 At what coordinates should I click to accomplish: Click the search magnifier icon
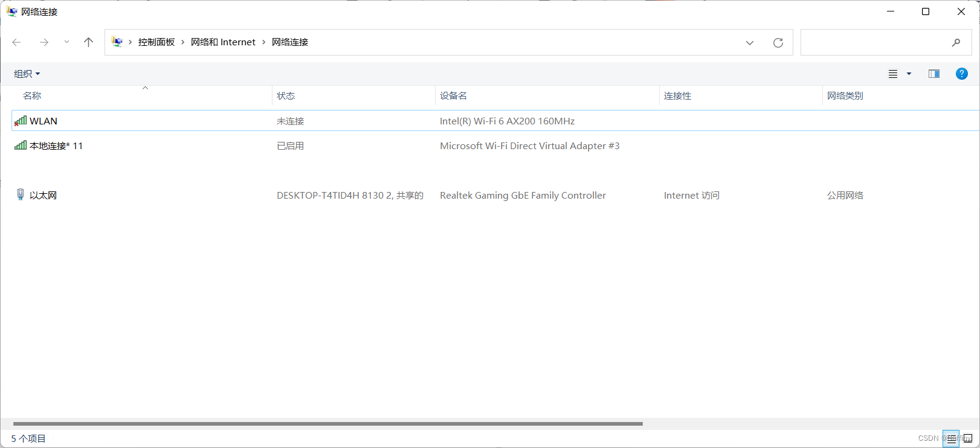click(x=956, y=42)
